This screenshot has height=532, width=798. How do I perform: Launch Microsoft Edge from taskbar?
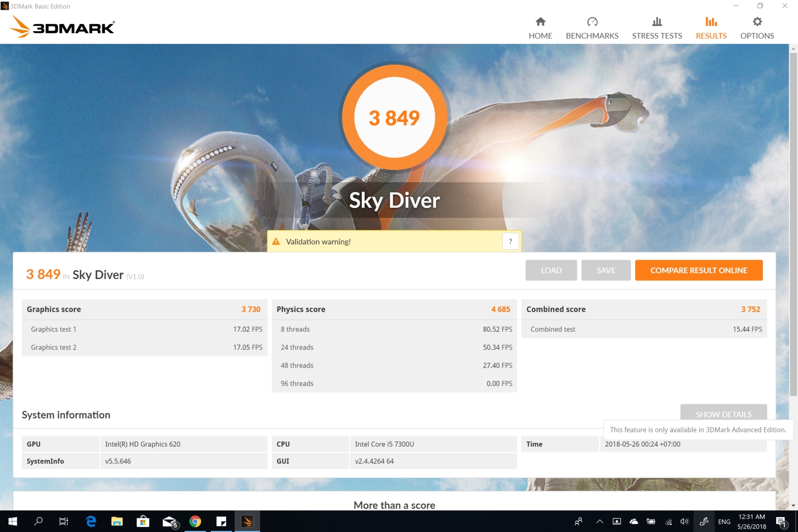click(x=91, y=521)
